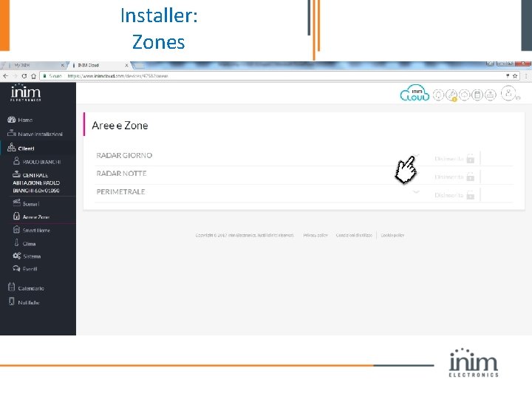Open Calendario in the sidebar
The image size is (532, 399).
(x=31, y=288)
